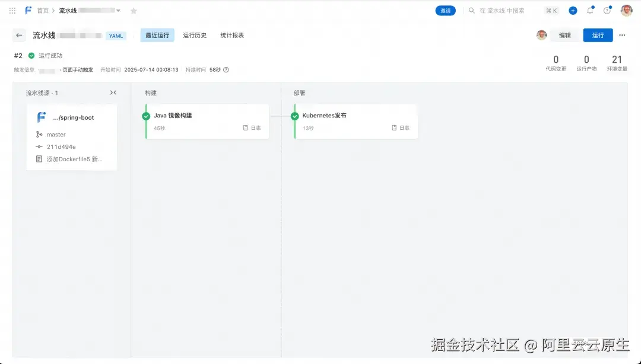Click commit hash 211d494e
Image resolution: width=641 pixels, height=364 pixels.
(61, 146)
